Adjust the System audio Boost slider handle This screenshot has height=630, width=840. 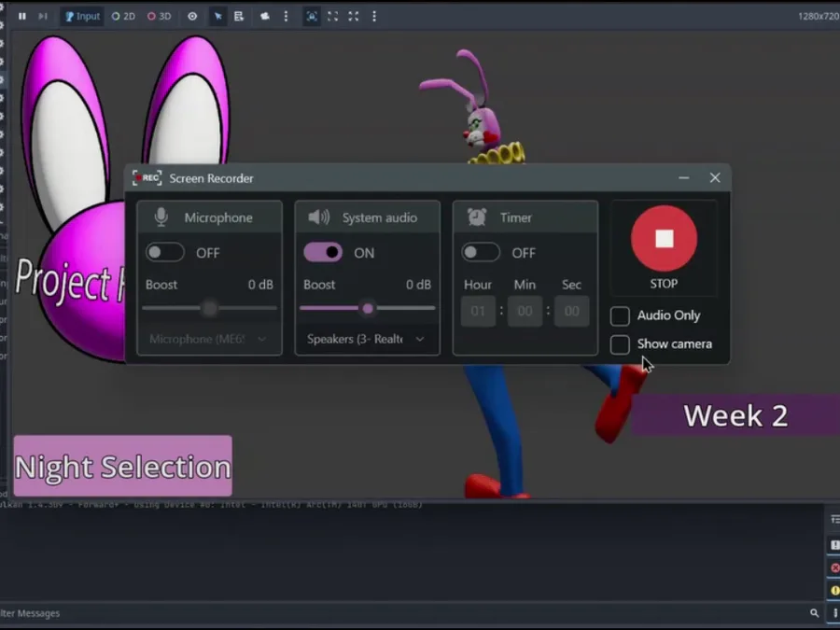(368, 309)
